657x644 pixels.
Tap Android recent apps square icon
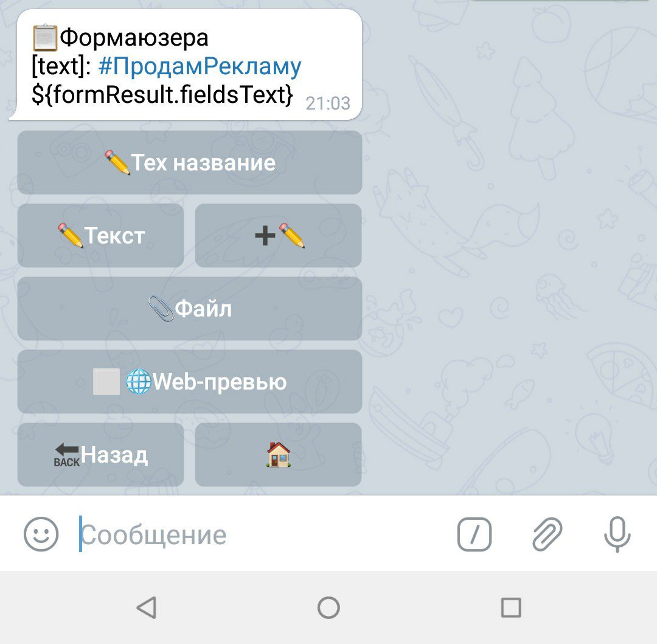coord(511,607)
